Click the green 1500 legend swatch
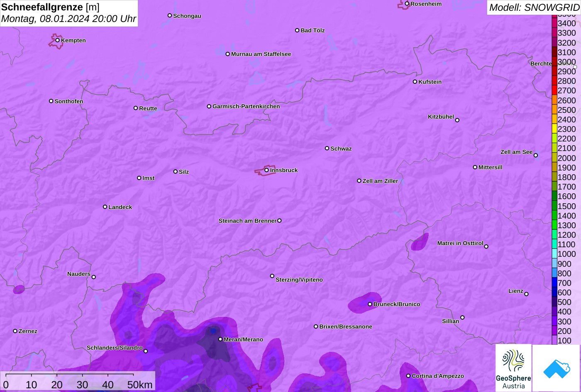581x392 pixels. point(554,206)
